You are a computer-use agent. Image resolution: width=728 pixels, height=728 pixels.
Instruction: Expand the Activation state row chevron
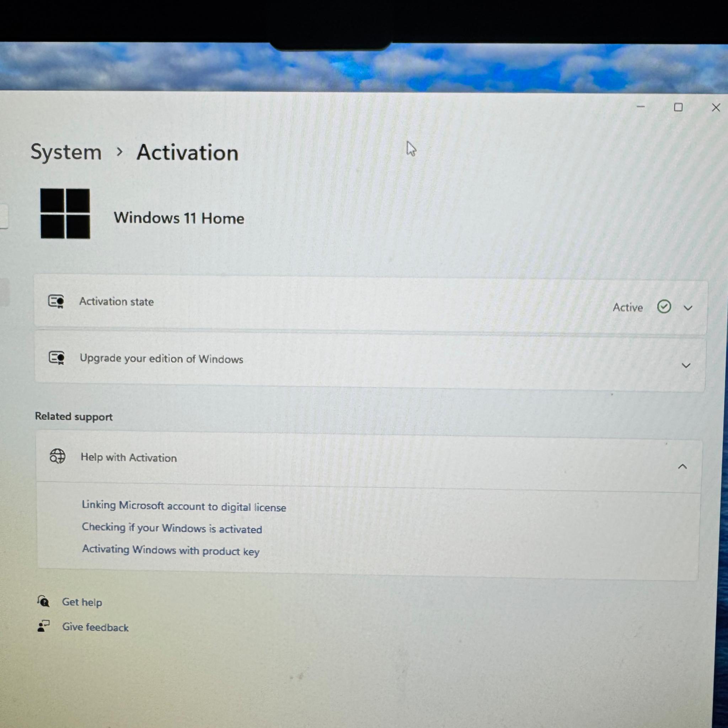coord(688,308)
